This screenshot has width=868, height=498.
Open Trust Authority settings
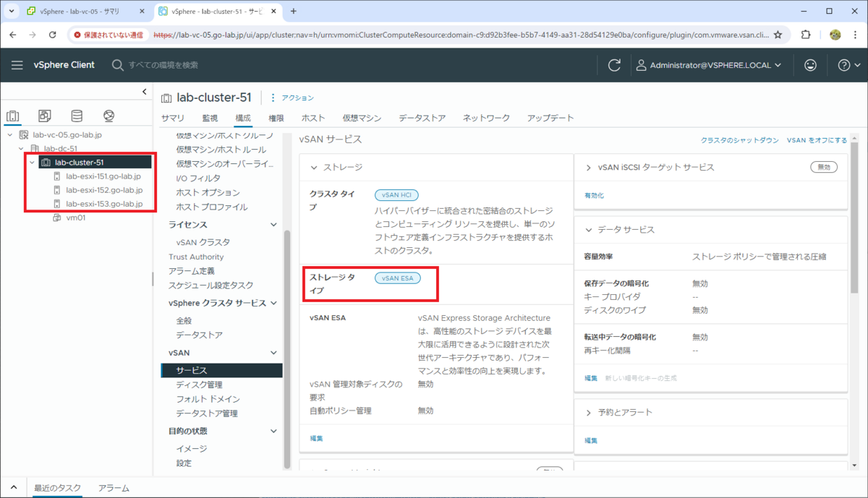(x=196, y=257)
